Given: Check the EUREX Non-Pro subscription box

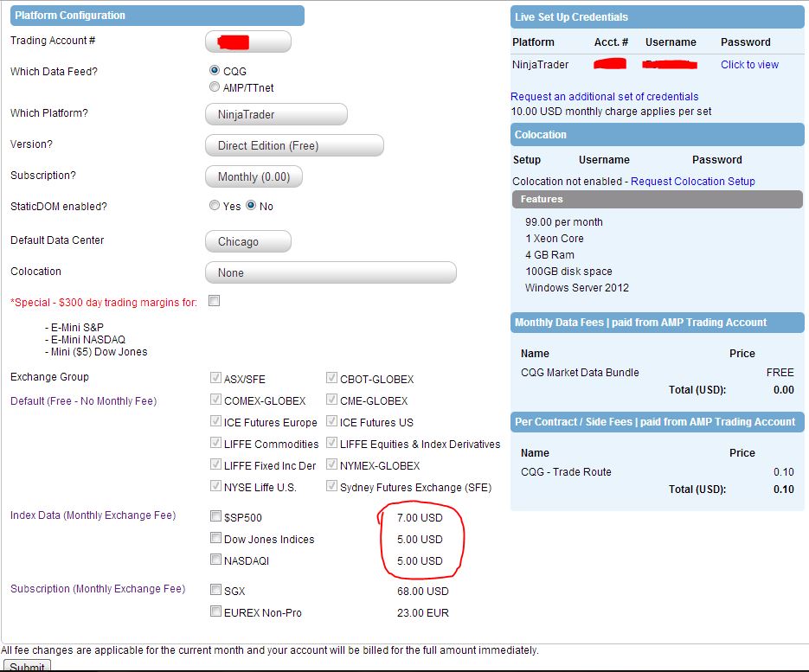Looking at the screenshot, I should [x=215, y=611].
